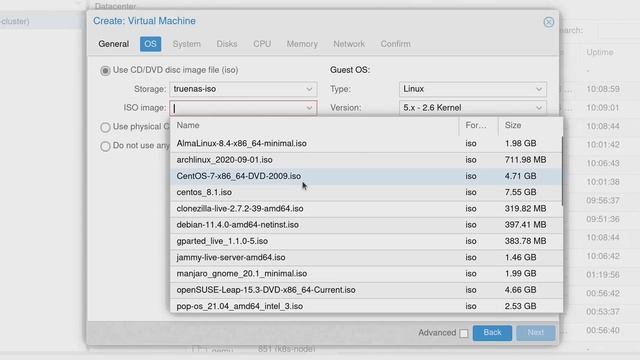Click the ISO image dropdown arrow
Screen dimensions: 640x360
click(x=309, y=108)
